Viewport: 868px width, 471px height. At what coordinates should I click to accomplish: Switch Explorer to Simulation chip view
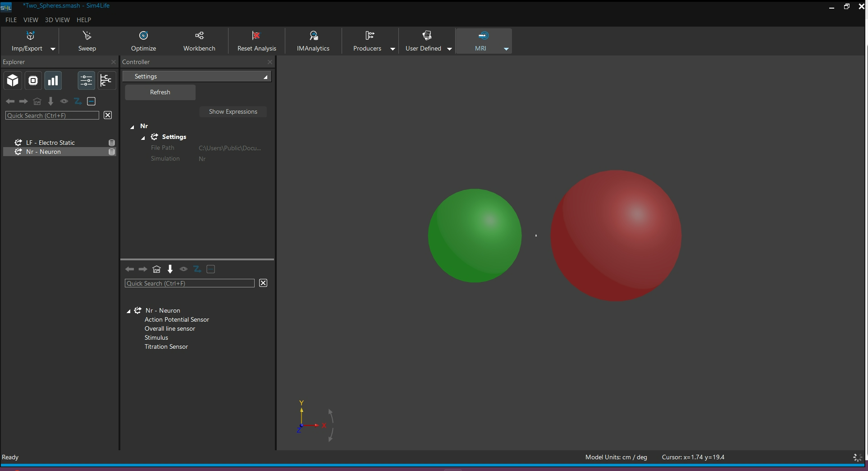[33, 81]
